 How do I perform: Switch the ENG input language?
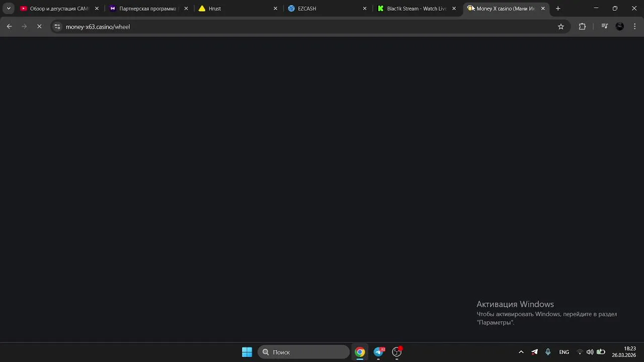(564, 352)
